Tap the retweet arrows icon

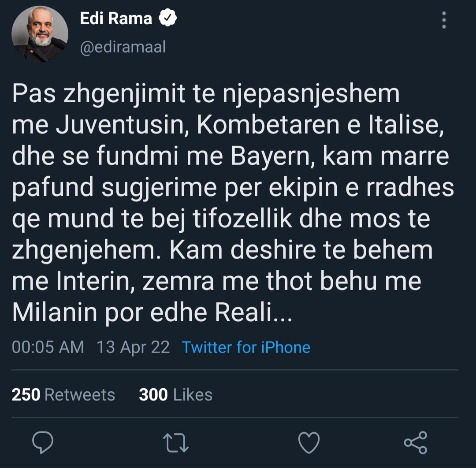[x=177, y=442]
